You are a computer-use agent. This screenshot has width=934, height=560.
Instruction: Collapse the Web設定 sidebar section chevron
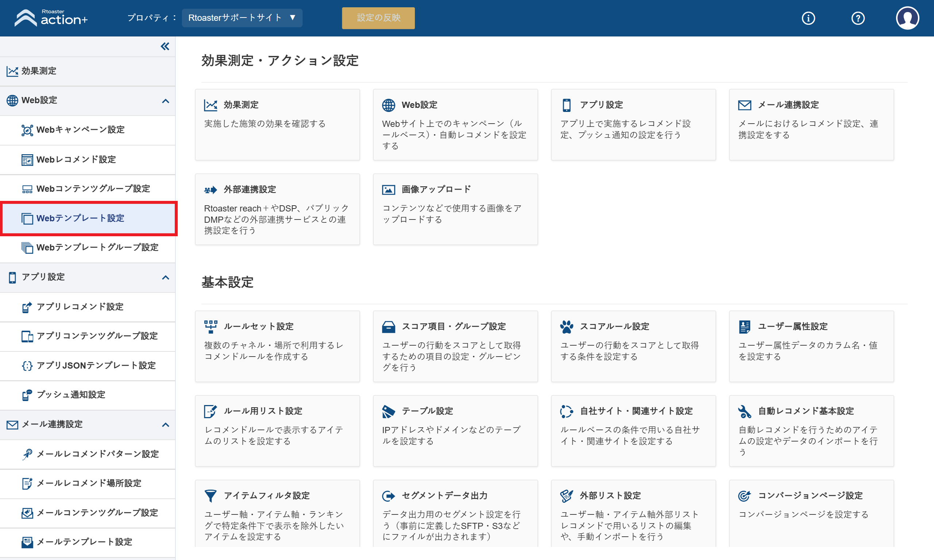click(165, 101)
